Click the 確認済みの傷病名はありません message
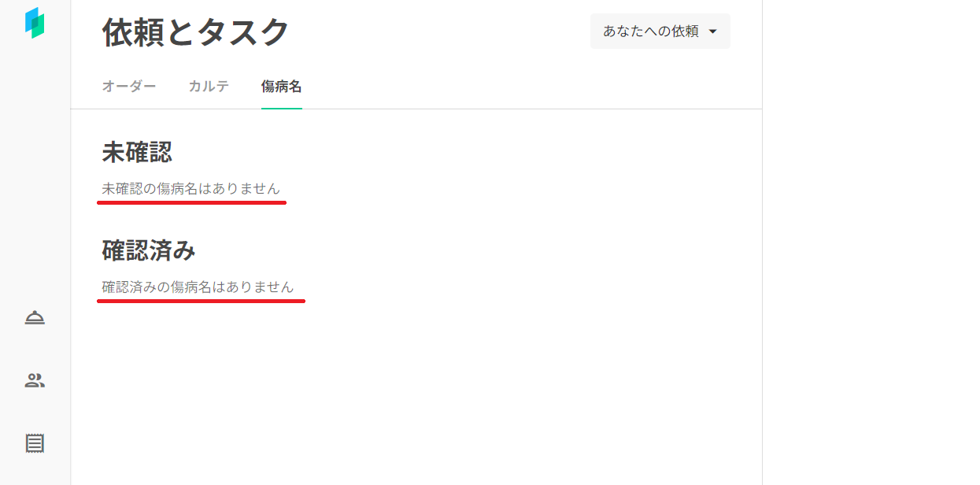The height and width of the screenshot is (485, 980). (x=198, y=287)
